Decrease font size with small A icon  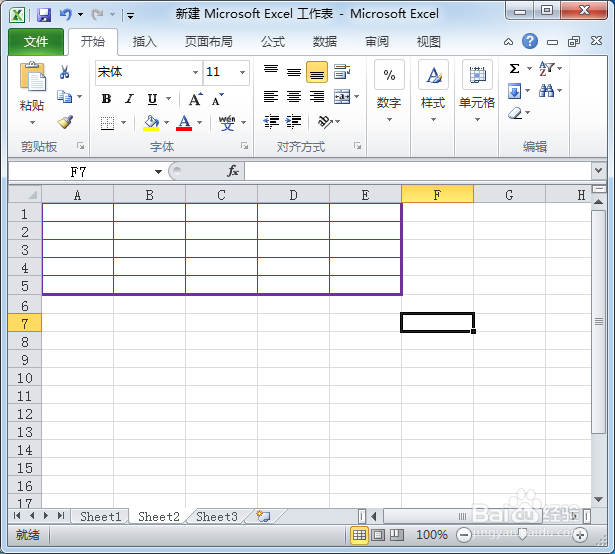click(x=217, y=99)
